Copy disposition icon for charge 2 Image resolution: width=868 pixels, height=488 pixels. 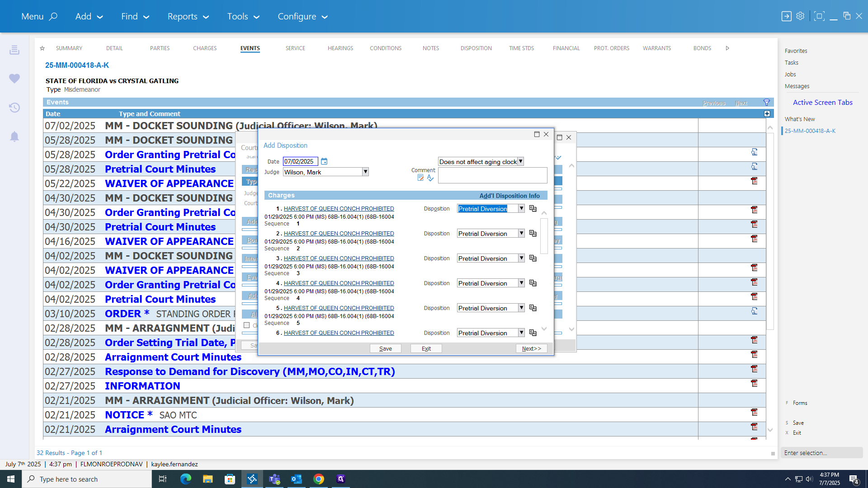click(533, 233)
